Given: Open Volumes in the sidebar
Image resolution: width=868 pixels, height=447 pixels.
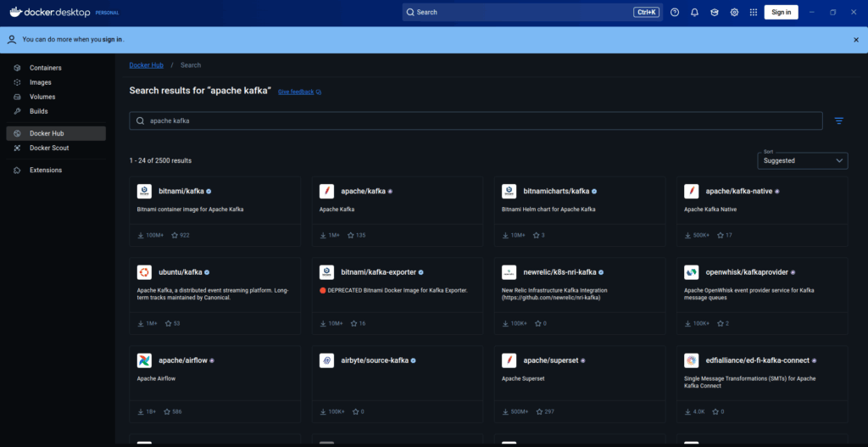Looking at the screenshot, I should [56, 97].
